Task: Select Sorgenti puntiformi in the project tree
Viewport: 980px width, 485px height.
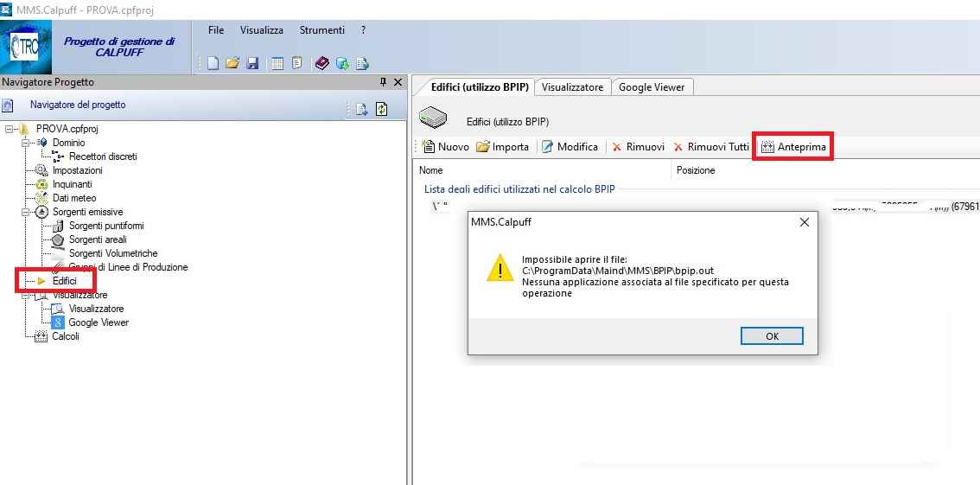Action: click(x=106, y=226)
